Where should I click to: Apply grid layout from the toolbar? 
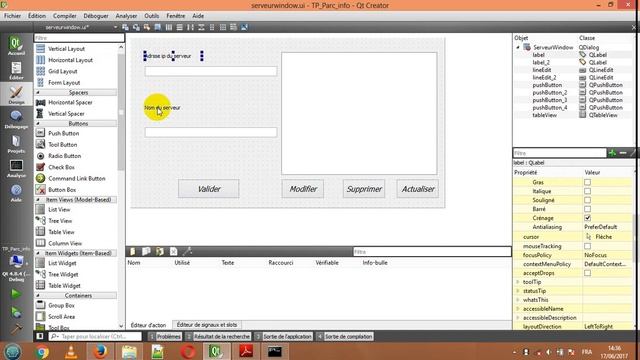tap(222, 27)
